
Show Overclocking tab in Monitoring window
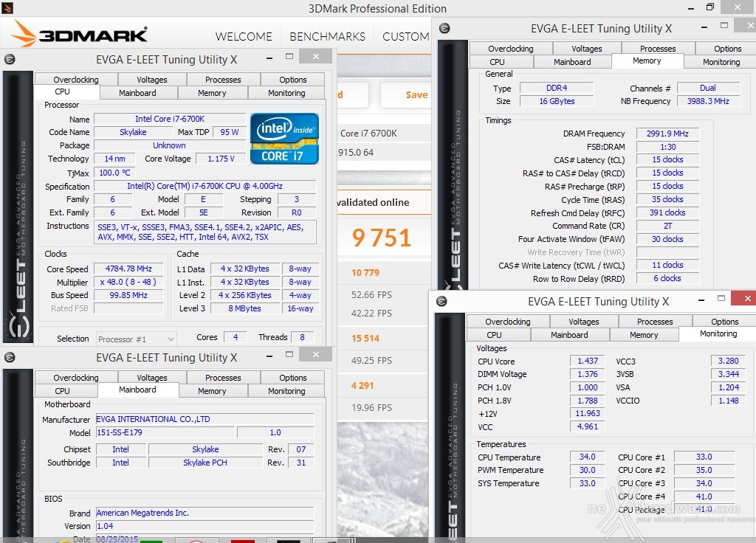tap(508, 322)
